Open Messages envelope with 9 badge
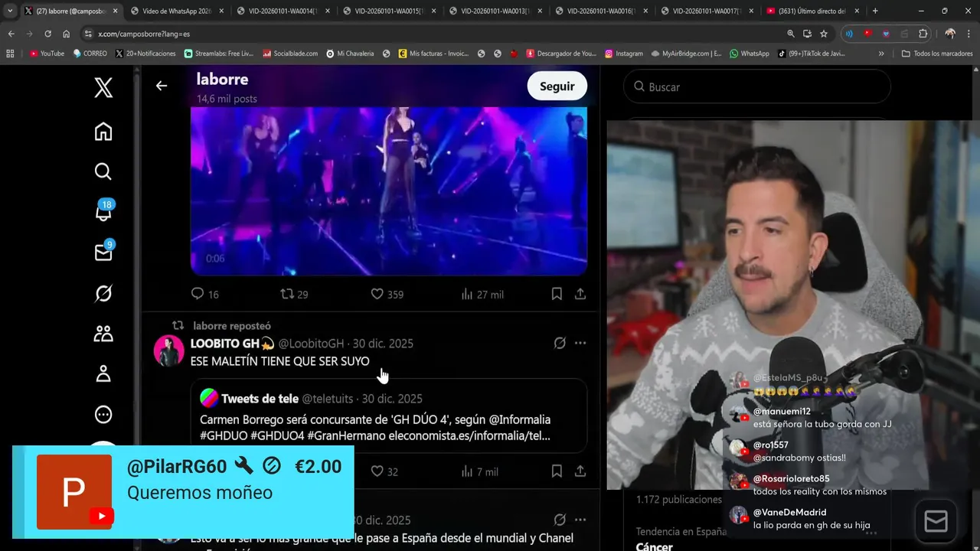 click(x=103, y=252)
